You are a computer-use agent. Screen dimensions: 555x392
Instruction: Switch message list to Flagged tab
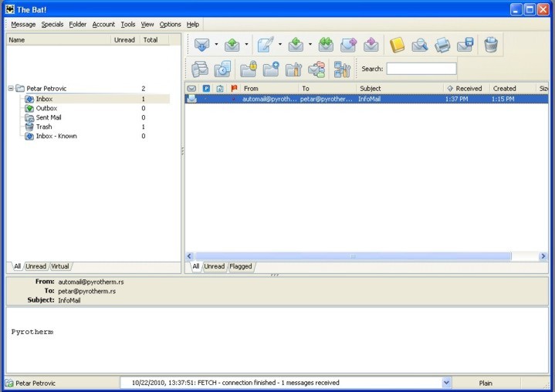(241, 266)
